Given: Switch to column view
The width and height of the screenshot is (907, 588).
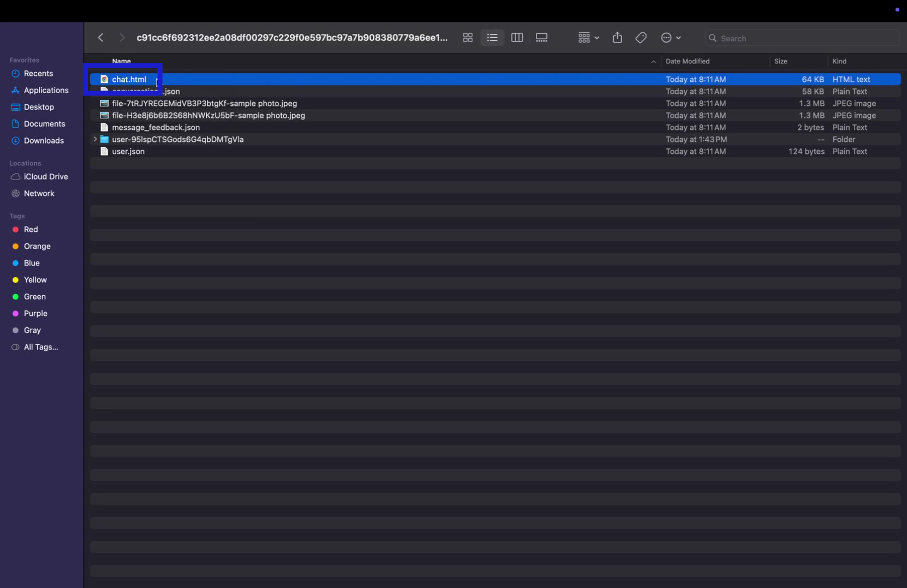Looking at the screenshot, I should (x=517, y=37).
